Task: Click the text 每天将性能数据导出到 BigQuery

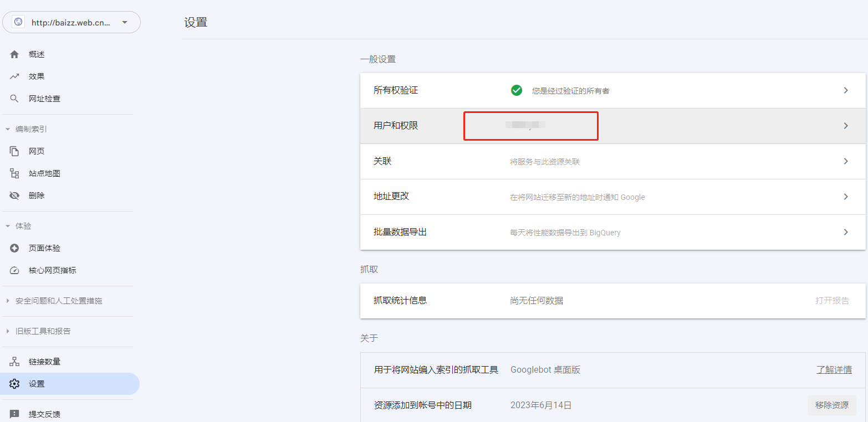Action: [565, 233]
